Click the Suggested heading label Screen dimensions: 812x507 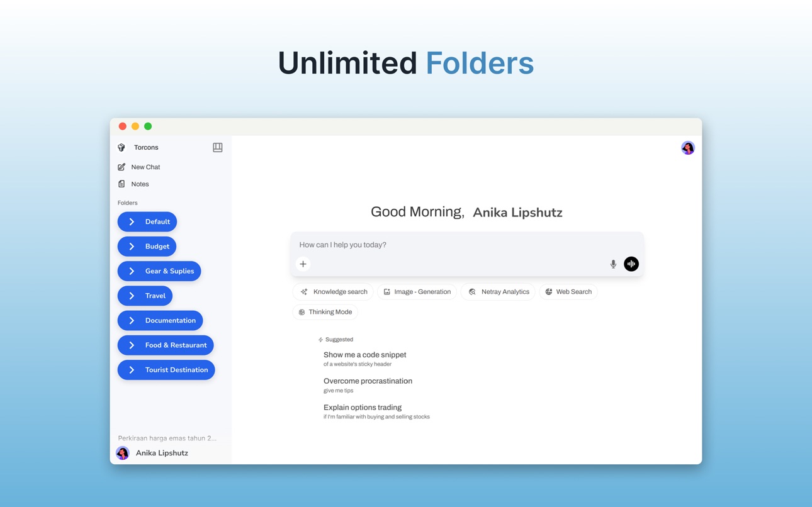339,340
